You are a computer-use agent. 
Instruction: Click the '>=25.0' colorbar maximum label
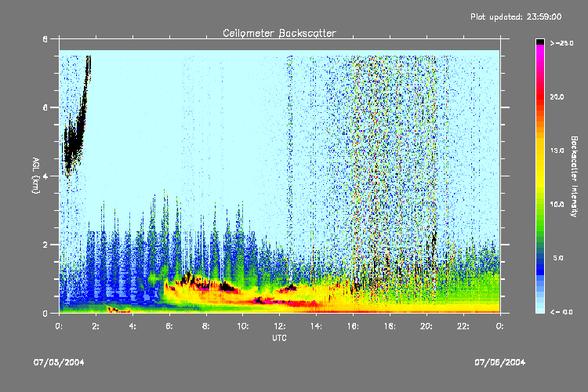pos(562,43)
